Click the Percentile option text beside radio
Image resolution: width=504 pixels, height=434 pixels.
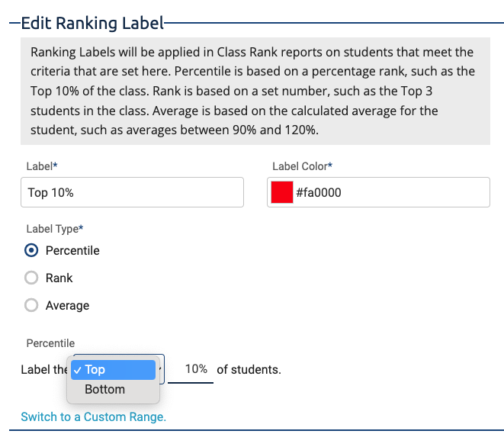pos(72,250)
